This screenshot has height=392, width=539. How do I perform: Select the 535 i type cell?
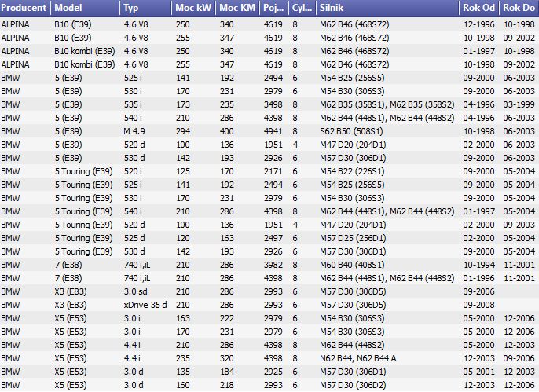tap(133, 104)
